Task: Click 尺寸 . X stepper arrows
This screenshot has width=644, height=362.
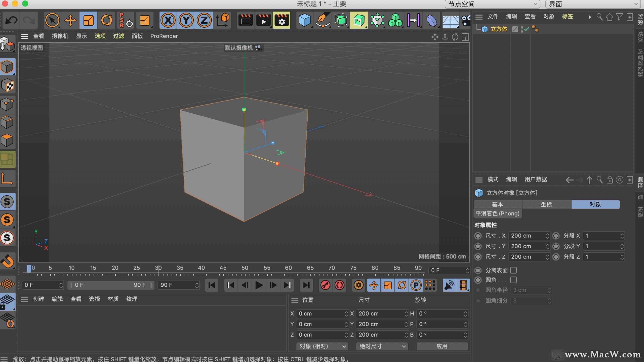Action: (547, 236)
